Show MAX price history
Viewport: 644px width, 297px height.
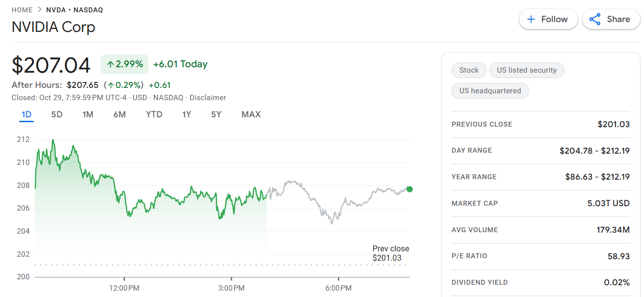pyautogui.click(x=251, y=114)
